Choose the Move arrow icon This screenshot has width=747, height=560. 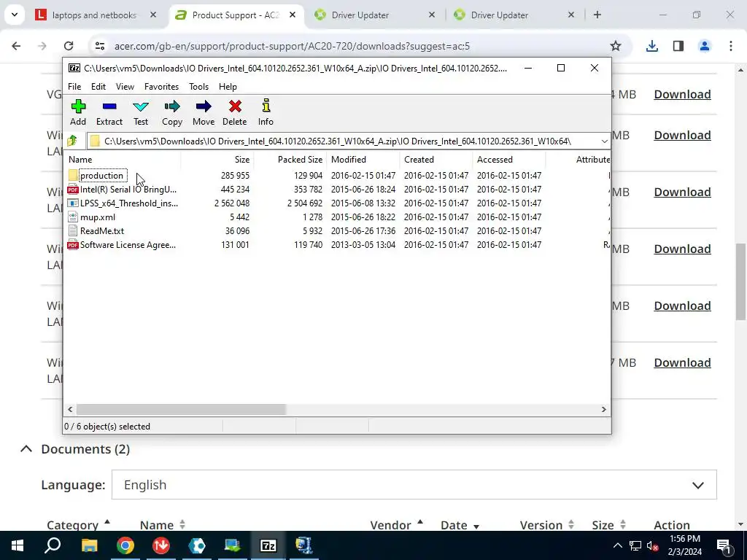(x=204, y=112)
